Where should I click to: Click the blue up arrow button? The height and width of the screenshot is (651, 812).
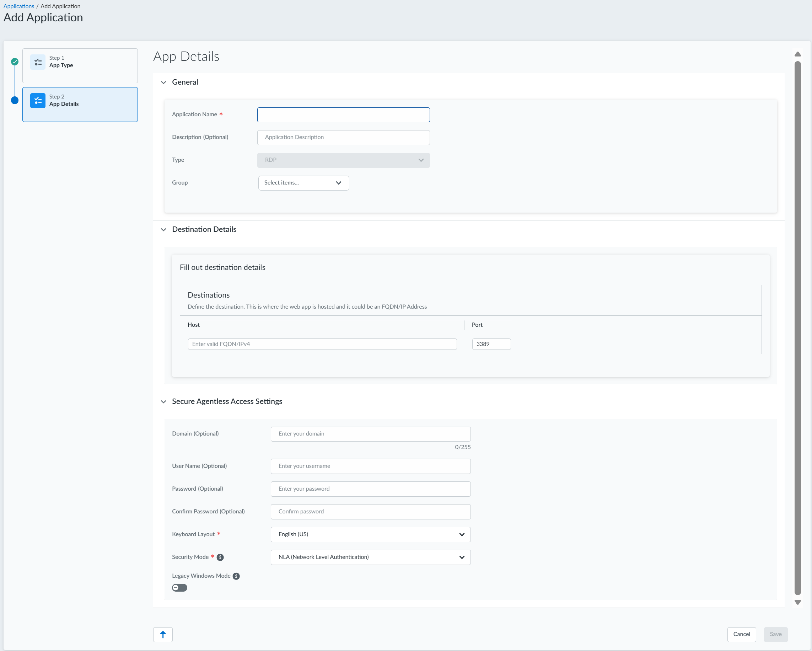(163, 634)
